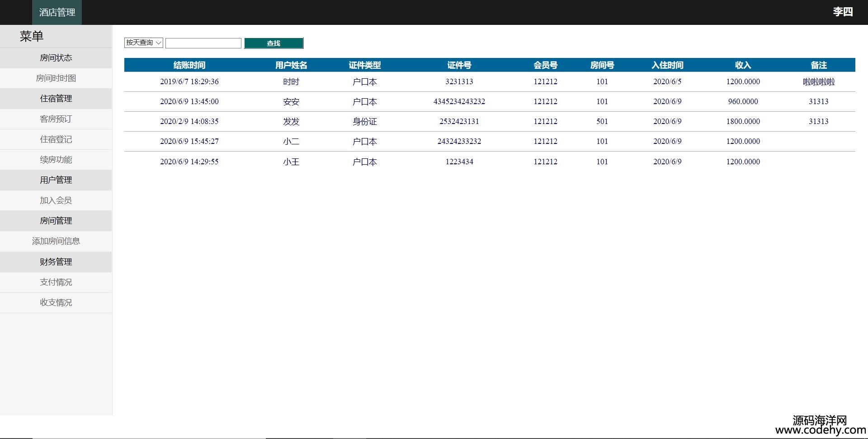
Task: Click room number 501
Action: click(x=602, y=122)
